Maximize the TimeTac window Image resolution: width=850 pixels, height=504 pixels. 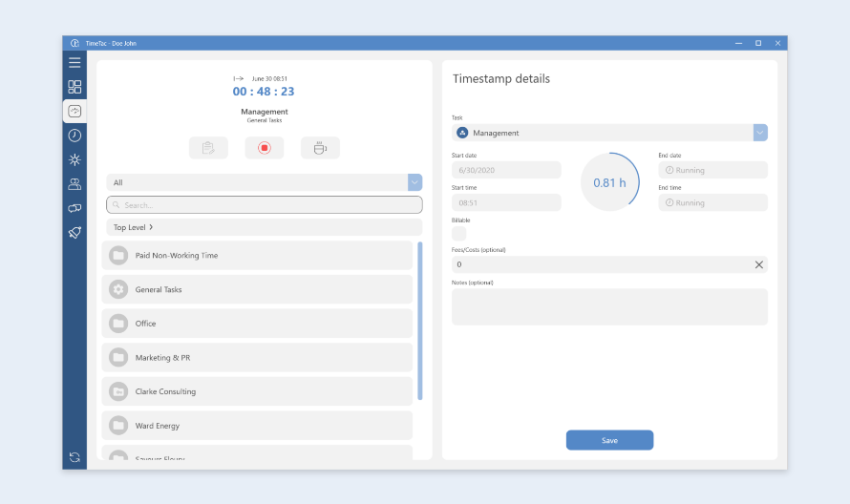758,43
